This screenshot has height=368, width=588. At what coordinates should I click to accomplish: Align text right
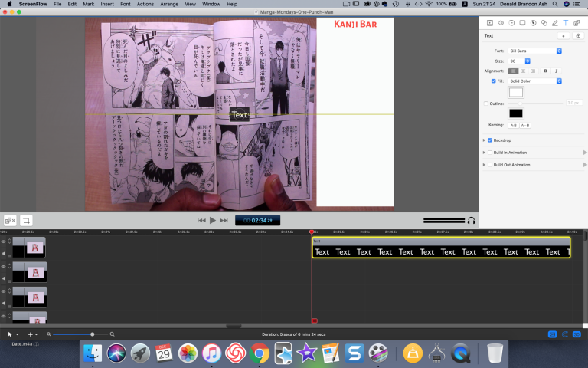[x=533, y=71]
